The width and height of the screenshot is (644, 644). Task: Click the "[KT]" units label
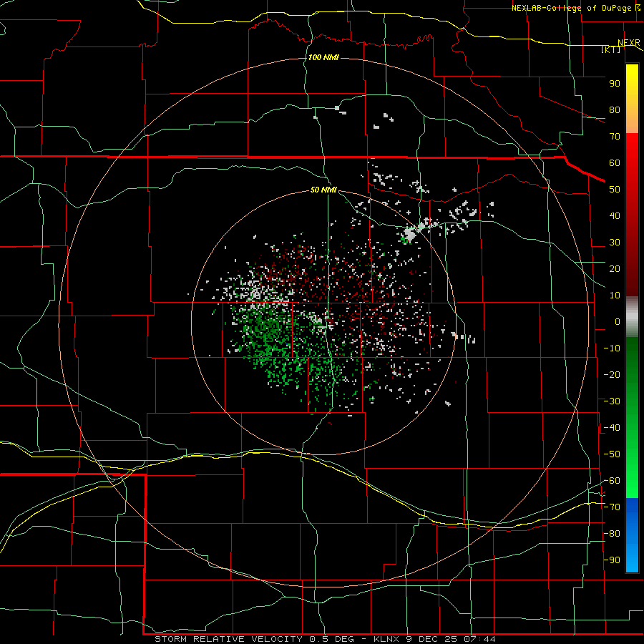pos(611,50)
